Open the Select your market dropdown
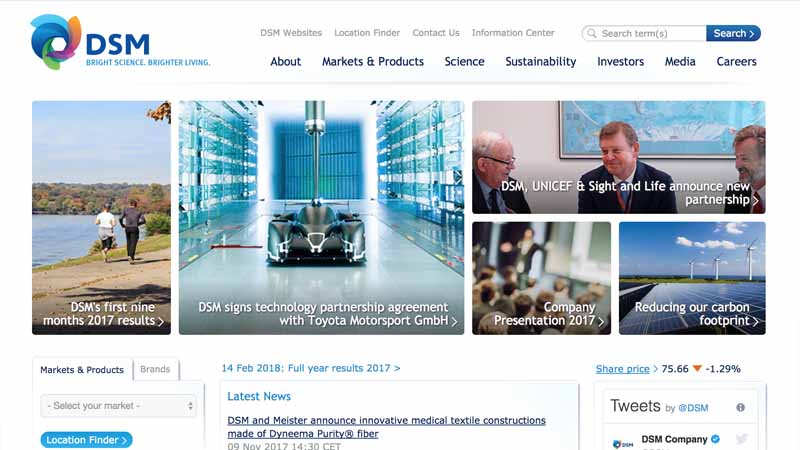This screenshot has width=800, height=450. point(118,406)
